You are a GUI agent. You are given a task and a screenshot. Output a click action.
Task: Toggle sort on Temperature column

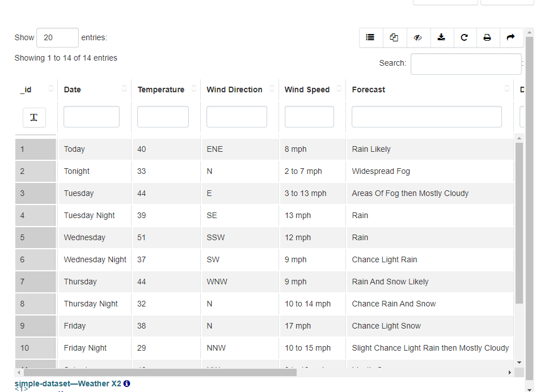coord(194,88)
